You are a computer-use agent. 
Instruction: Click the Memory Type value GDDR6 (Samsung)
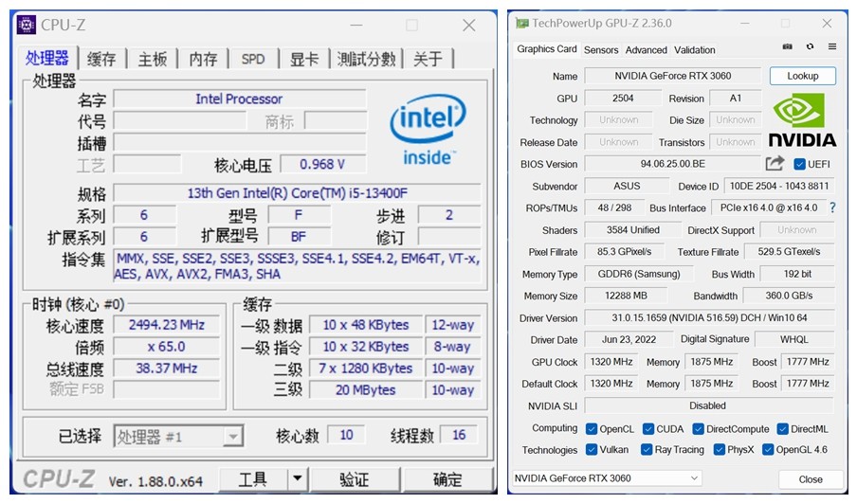tap(639, 274)
